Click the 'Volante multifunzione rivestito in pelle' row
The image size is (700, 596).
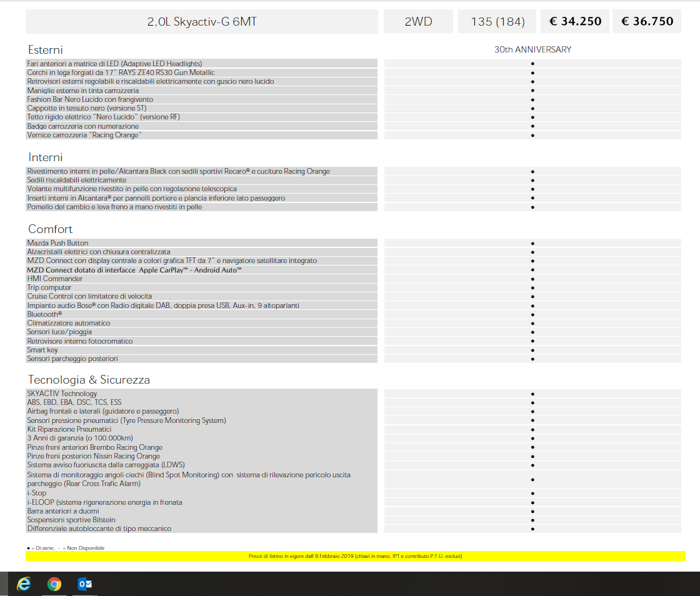(x=201, y=189)
